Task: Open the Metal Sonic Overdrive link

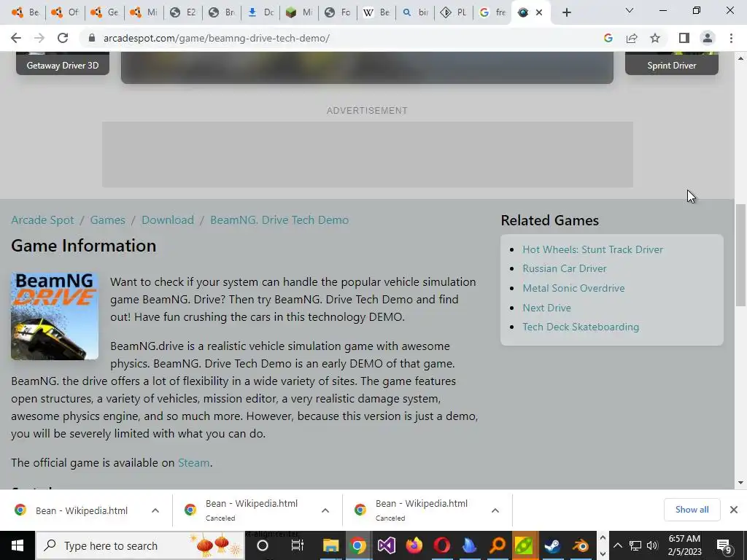Action: (x=573, y=288)
